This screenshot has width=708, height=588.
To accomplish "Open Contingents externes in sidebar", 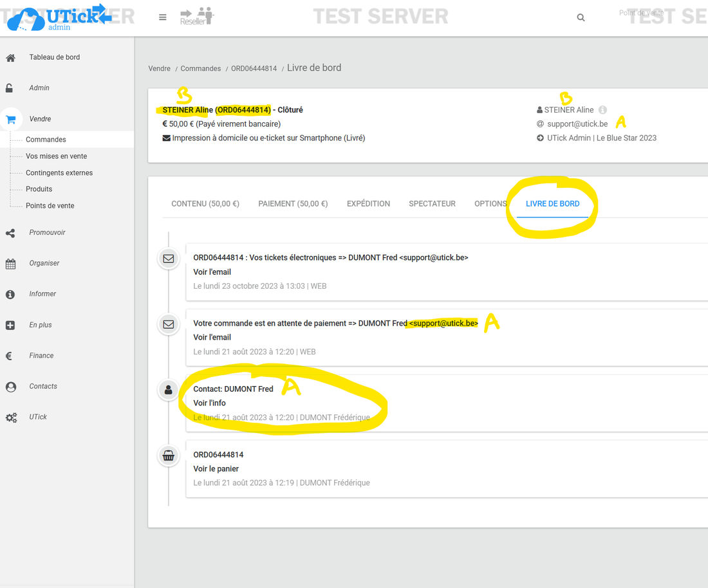I will [x=59, y=173].
